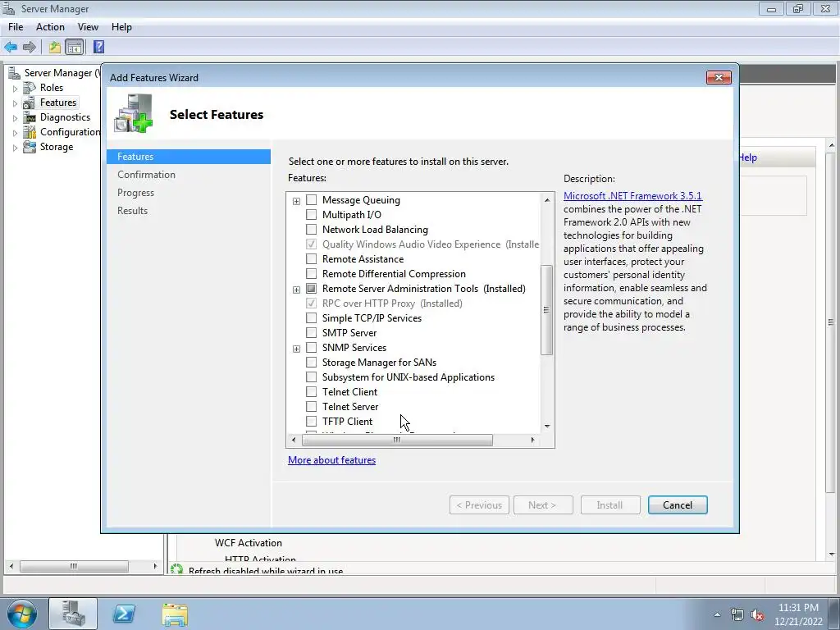Click the muted volume tray icon
Screen dimensions: 840x630
757,615
